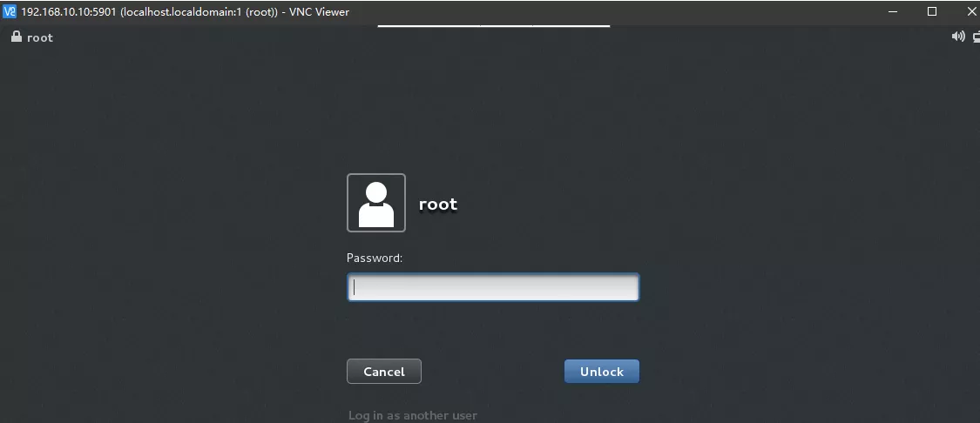980x423 pixels.
Task: Maximize the VNC Viewer window
Action: pos(932,11)
